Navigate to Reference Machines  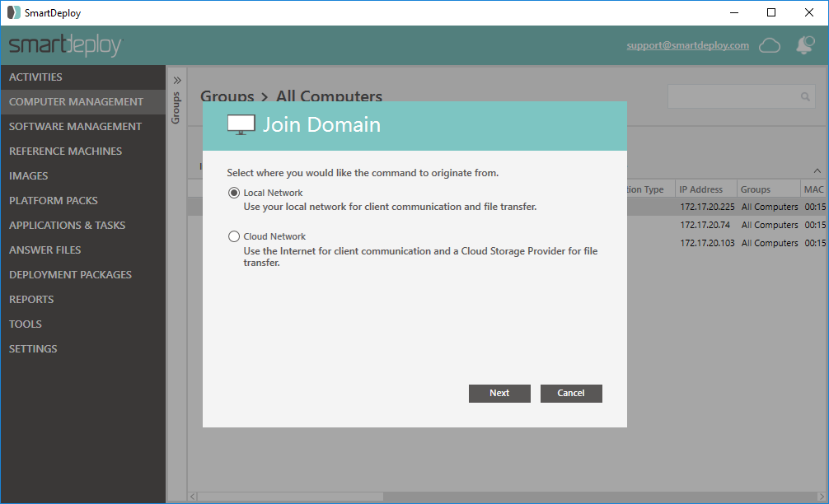click(83, 151)
